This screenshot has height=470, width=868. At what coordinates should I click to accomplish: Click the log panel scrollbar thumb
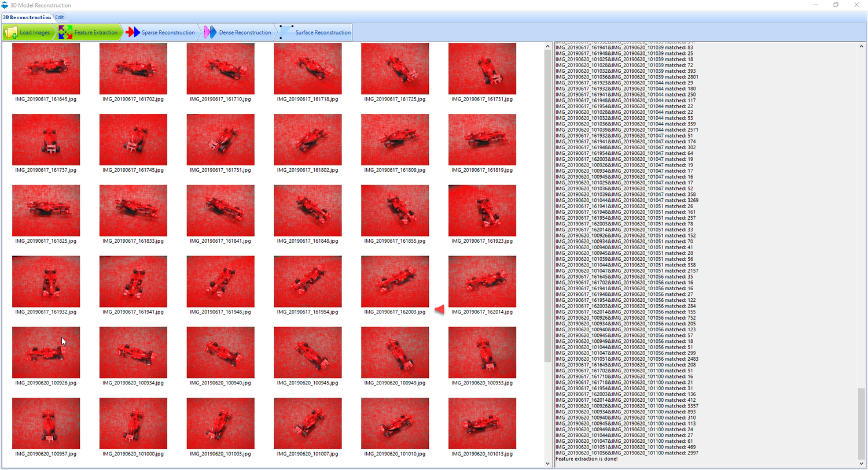coord(861,423)
